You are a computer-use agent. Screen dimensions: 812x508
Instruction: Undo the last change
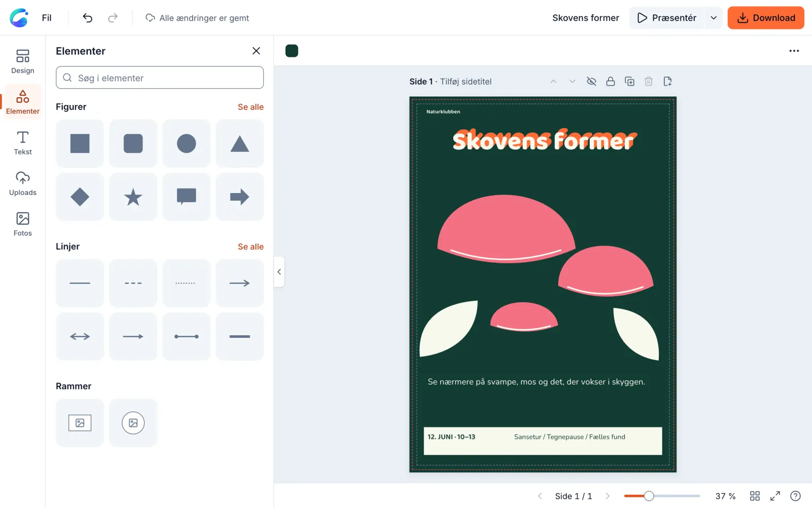(87, 18)
